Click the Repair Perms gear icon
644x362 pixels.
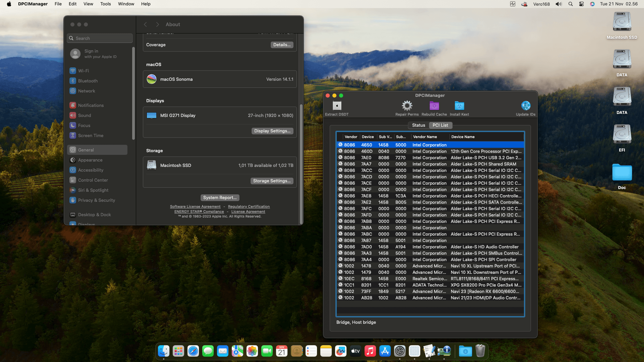tap(407, 106)
